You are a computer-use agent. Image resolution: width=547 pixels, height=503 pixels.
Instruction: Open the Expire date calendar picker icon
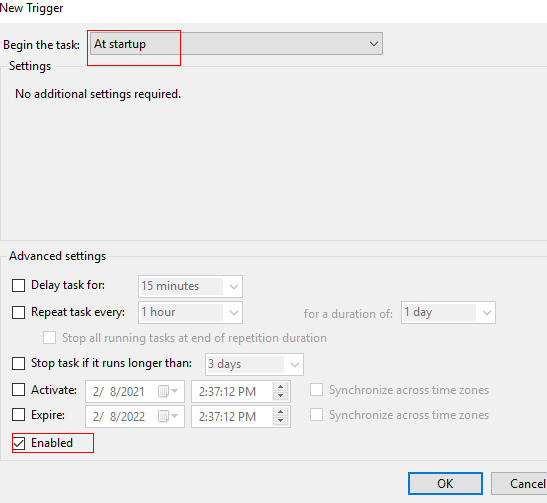click(168, 416)
